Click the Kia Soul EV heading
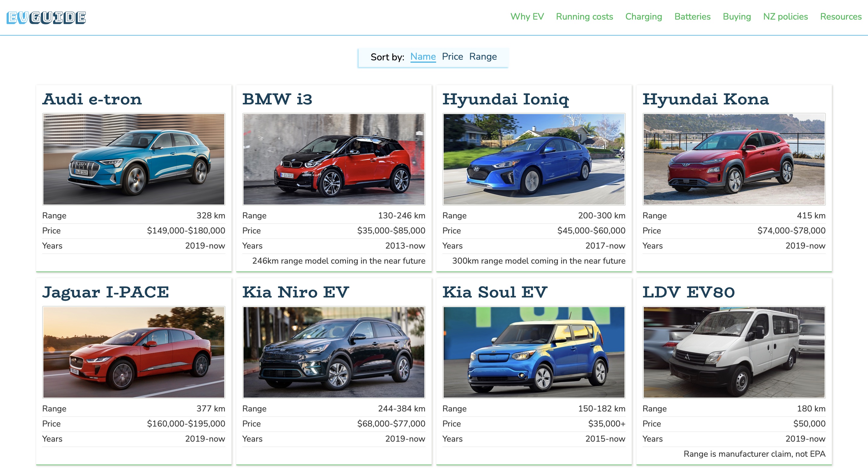 [x=495, y=292]
